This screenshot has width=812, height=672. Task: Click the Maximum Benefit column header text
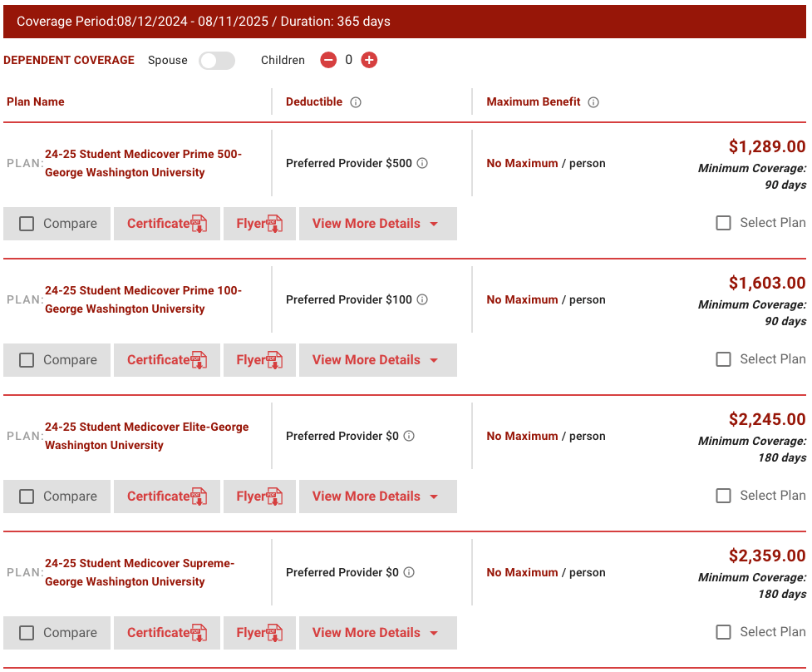tap(533, 101)
